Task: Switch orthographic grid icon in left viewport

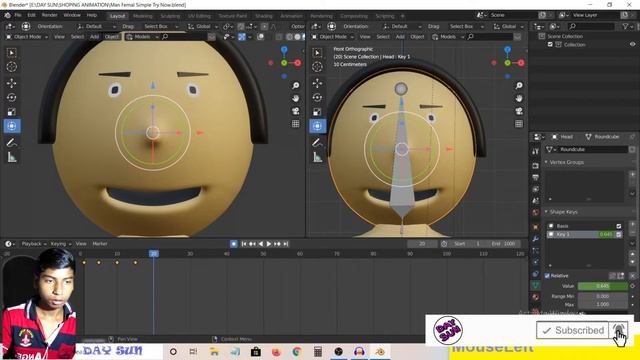Action: pyautogui.click(x=296, y=124)
